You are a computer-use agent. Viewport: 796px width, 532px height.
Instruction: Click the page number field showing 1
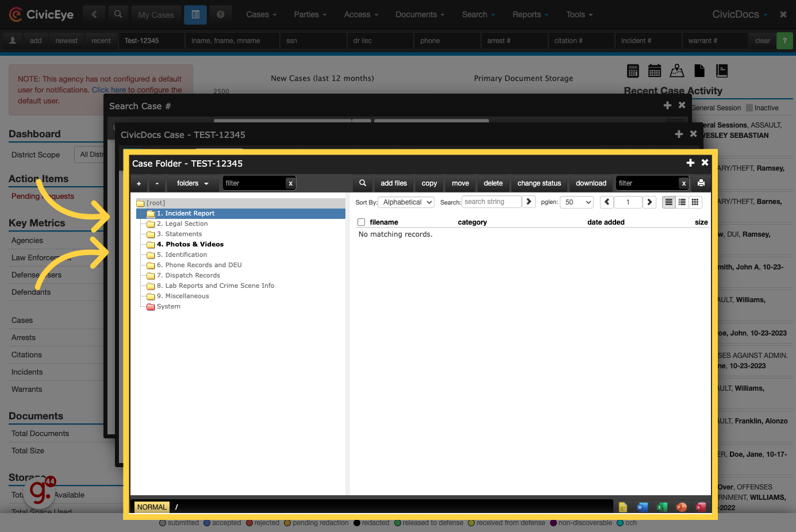[628, 202]
